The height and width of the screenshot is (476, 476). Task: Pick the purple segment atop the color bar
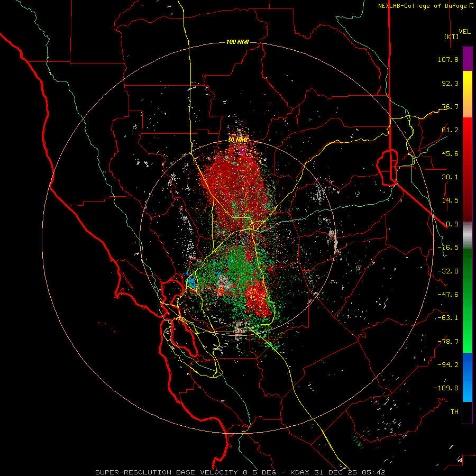(x=467, y=59)
